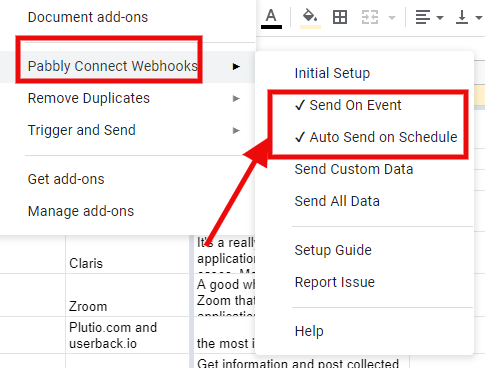Open the merge cells dropdown arrow
This screenshot has height=368, width=485.
(x=392, y=17)
